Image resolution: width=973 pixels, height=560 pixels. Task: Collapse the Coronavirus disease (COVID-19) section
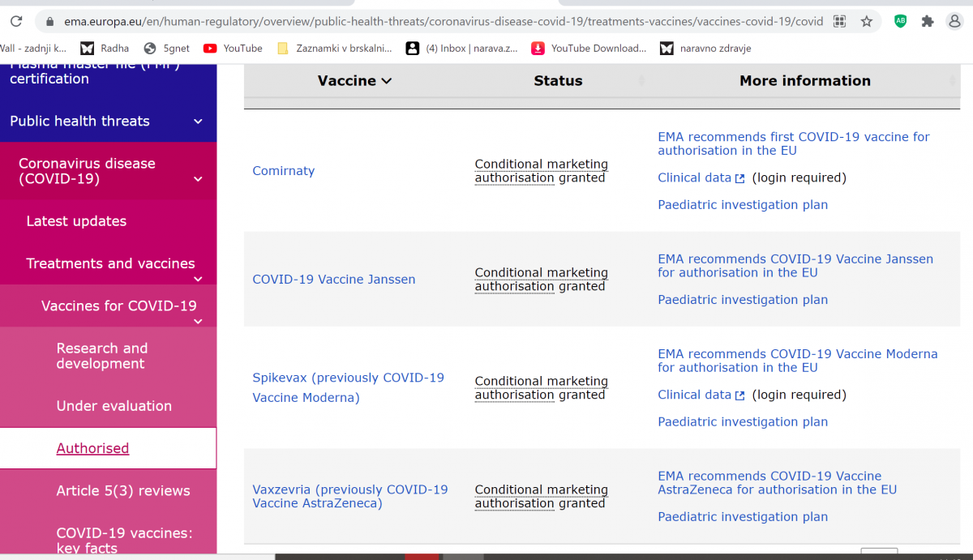coord(198,179)
